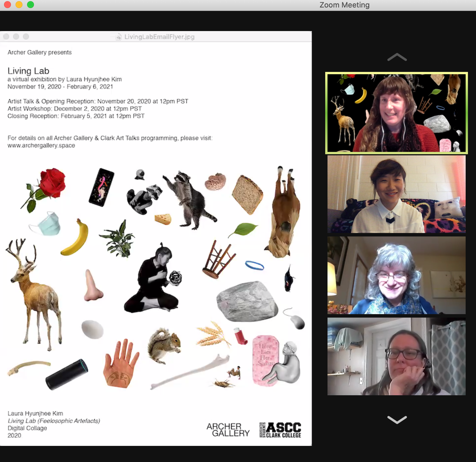Viewport: 476px width, 462px height.
Task: Click the seated woman holding wire ball
Action: 153,278
